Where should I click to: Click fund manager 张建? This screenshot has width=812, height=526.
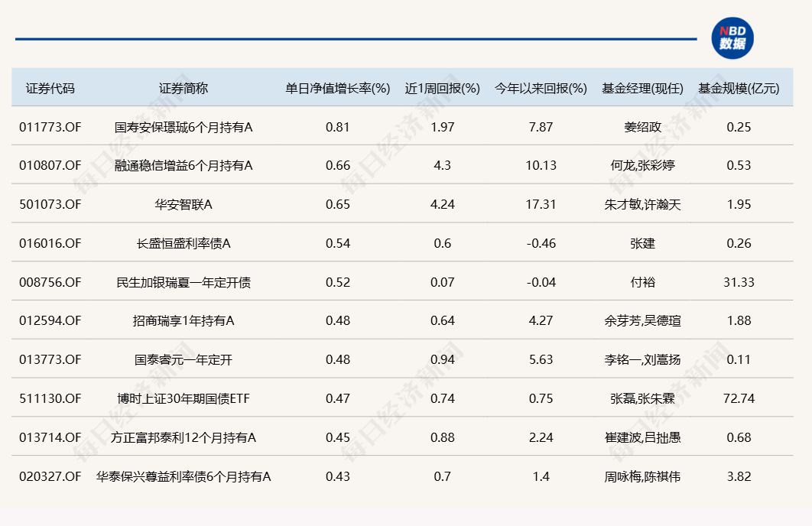[x=643, y=243]
